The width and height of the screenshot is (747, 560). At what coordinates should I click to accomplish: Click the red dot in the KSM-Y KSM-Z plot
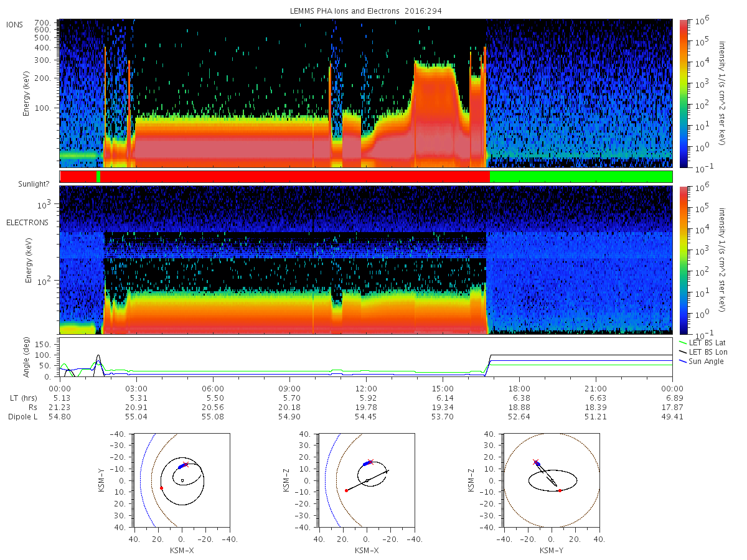coord(560,490)
